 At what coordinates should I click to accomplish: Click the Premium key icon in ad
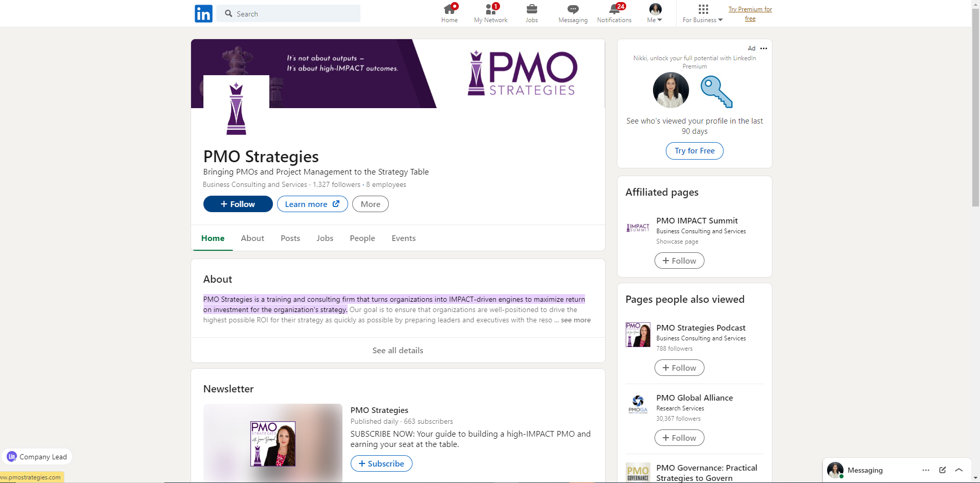(x=717, y=91)
